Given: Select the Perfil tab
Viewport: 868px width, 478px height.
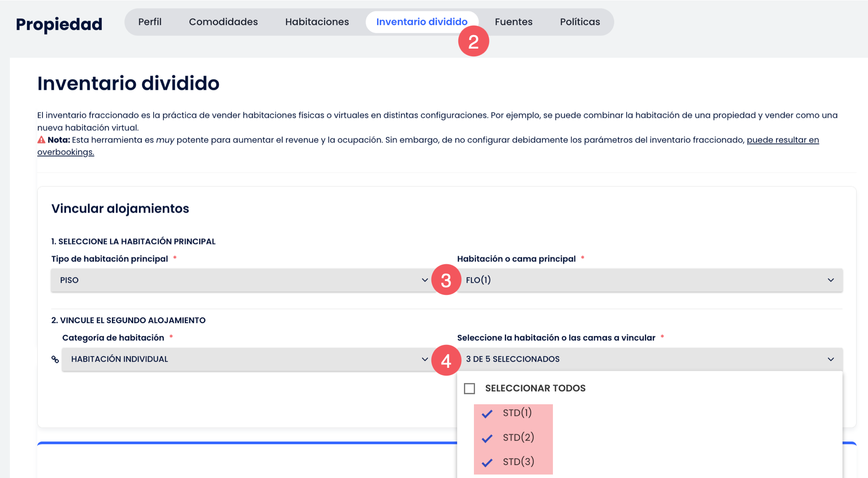Looking at the screenshot, I should click(x=150, y=22).
